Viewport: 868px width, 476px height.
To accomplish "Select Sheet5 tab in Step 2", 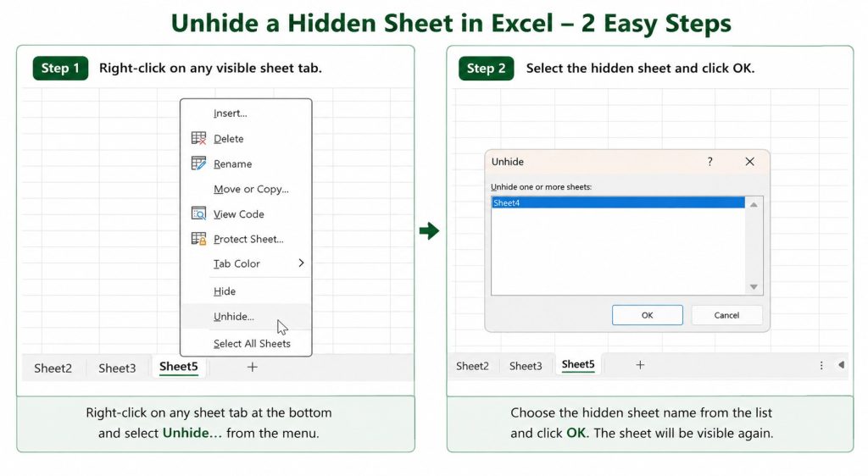I will (x=578, y=364).
